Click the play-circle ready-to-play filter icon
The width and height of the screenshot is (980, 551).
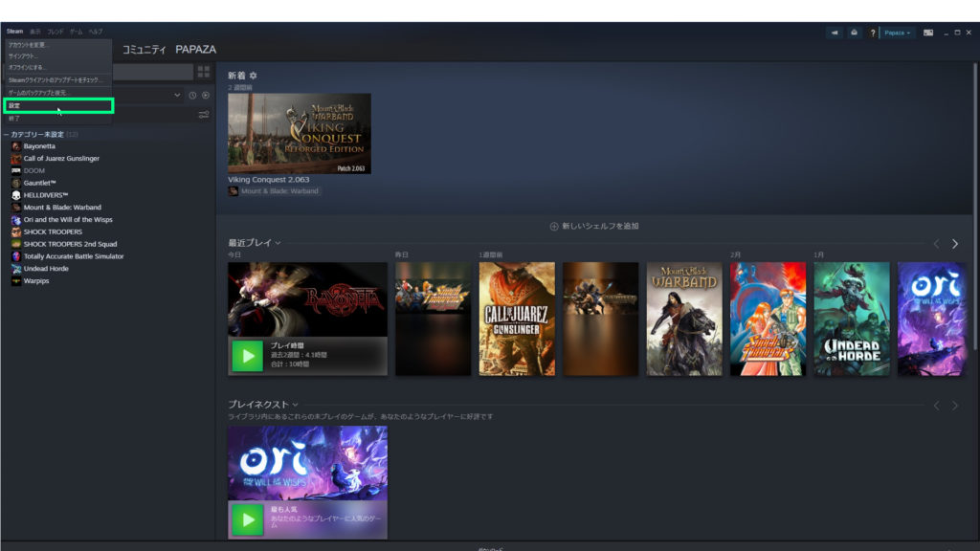205,96
